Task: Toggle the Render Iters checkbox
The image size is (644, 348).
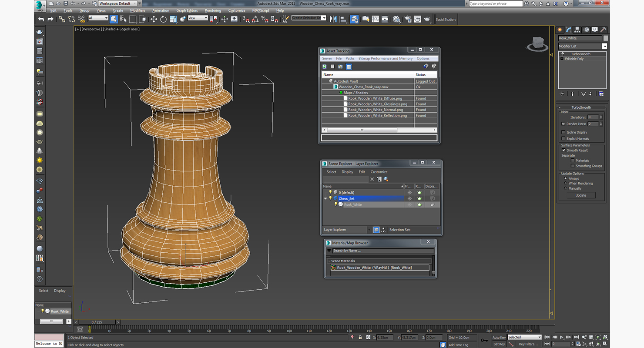Action: pyautogui.click(x=563, y=124)
